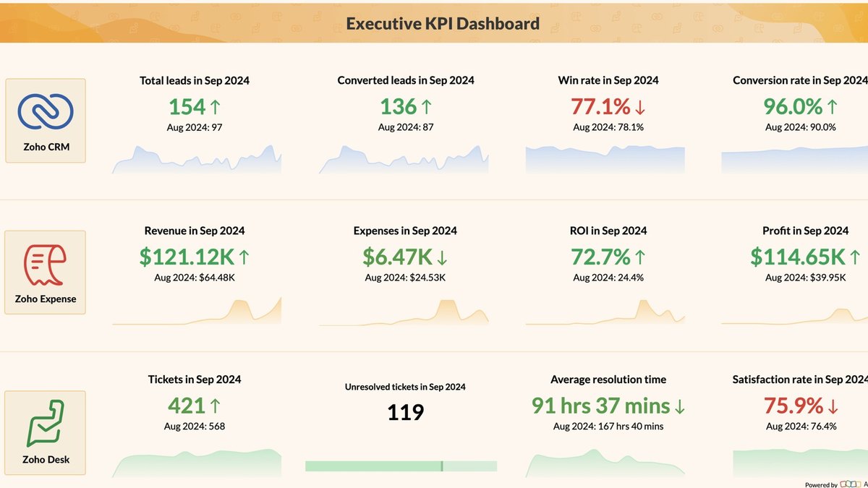Click the 'Aug 2024: 568' comparison text
This screenshot has width=868, height=488.
point(195,426)
